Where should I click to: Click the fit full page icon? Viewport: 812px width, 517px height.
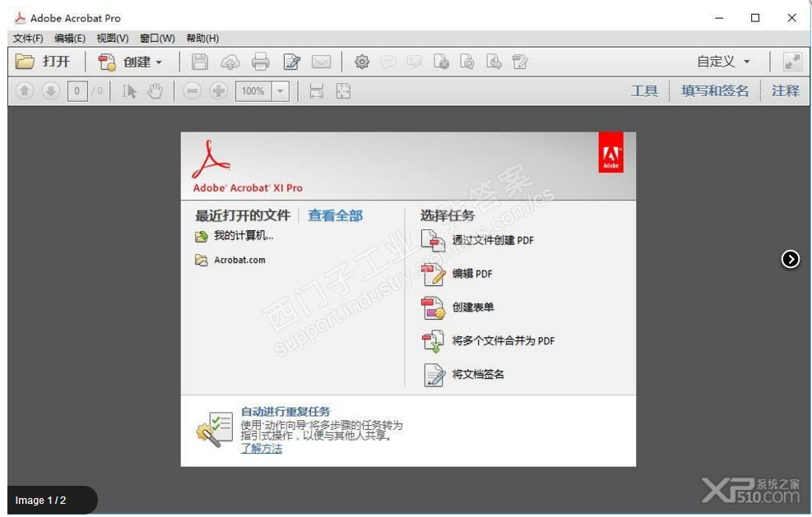pyautogui.click(x=343, y=91)
